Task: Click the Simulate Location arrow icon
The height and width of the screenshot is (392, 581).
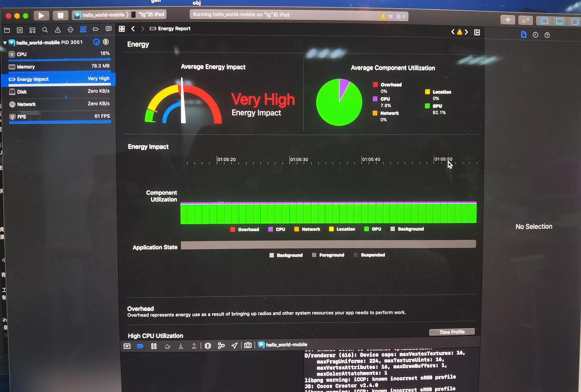Action: point(234,345)
